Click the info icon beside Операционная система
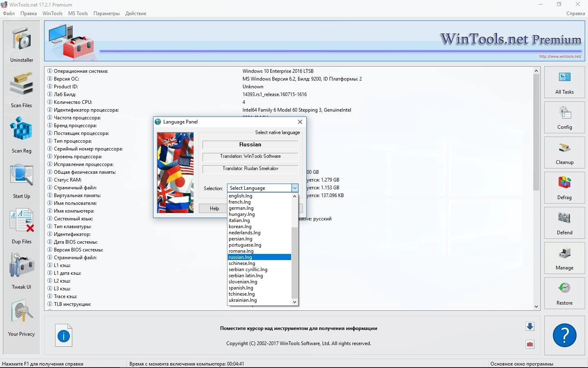Image resolution: width=588 pixels, height=368 pixels. [50, 71]
